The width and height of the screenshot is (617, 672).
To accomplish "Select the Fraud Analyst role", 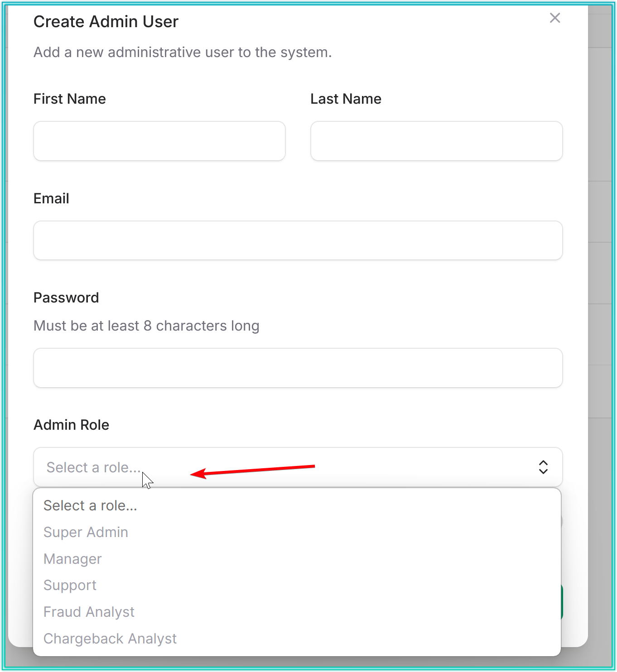I will coord(89,612).
